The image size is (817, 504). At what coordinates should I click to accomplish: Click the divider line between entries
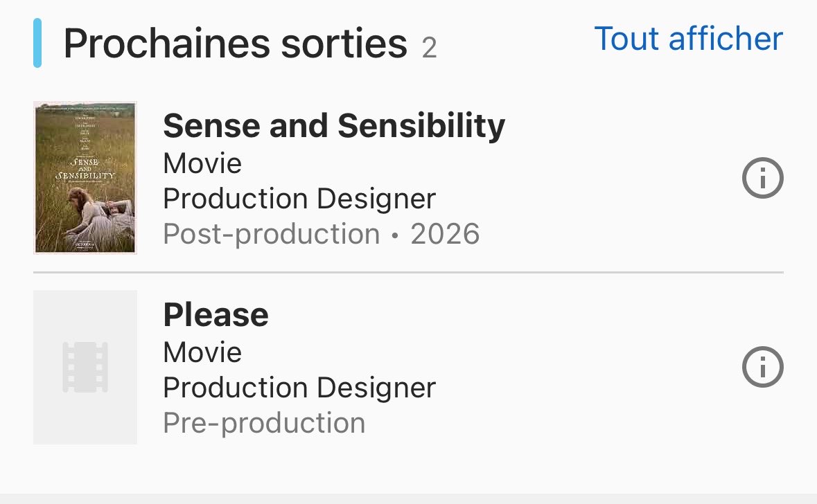409,272
